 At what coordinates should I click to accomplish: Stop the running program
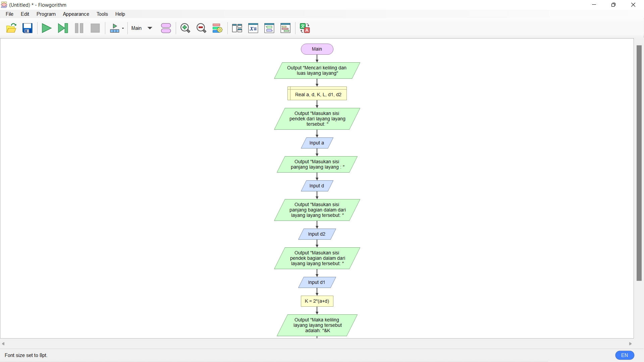point(95,28)
